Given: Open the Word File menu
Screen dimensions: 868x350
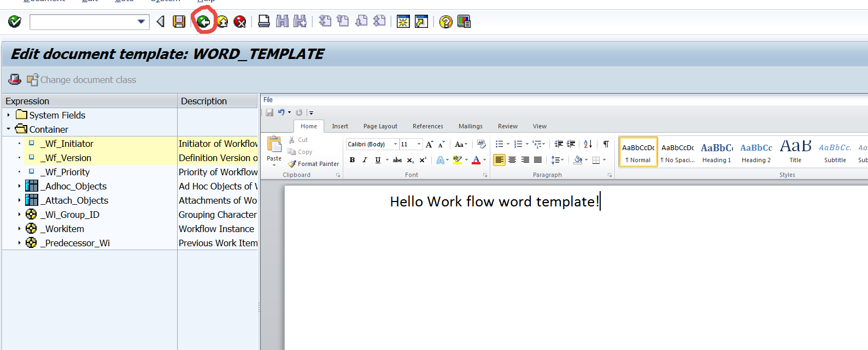Looking at the screenshot, I should (268, 100).
